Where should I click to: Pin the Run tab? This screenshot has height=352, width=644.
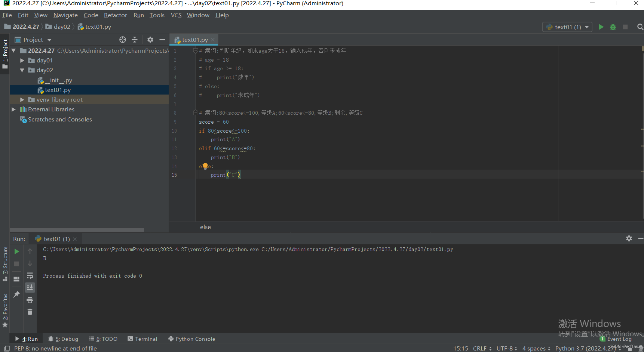[16, 294]
